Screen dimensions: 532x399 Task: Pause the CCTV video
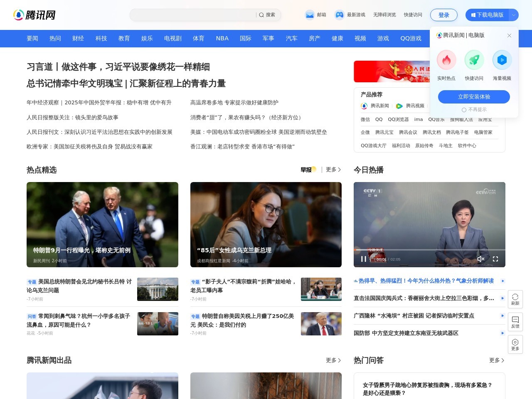point(364,259)
